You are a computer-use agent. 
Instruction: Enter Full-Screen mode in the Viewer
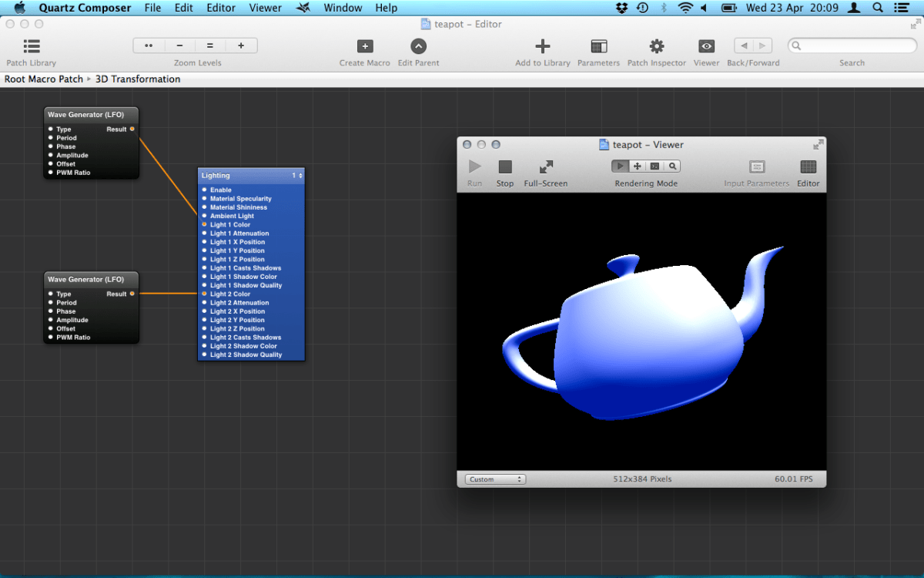coord(546,167)
